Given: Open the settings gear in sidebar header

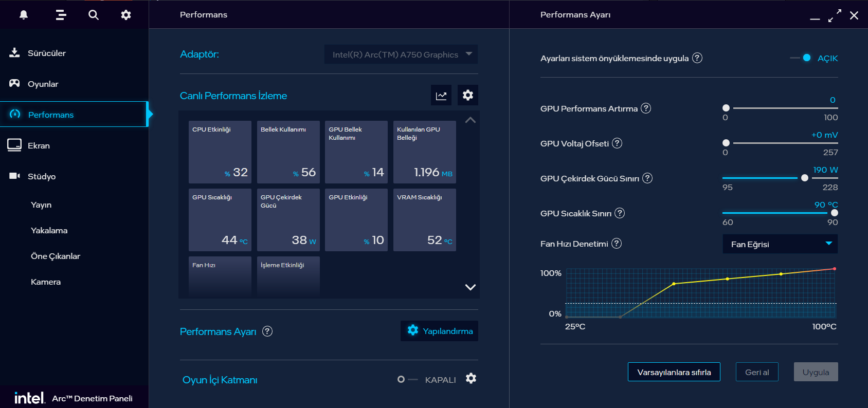Looking at the screenshot, I should coord(126,15).
